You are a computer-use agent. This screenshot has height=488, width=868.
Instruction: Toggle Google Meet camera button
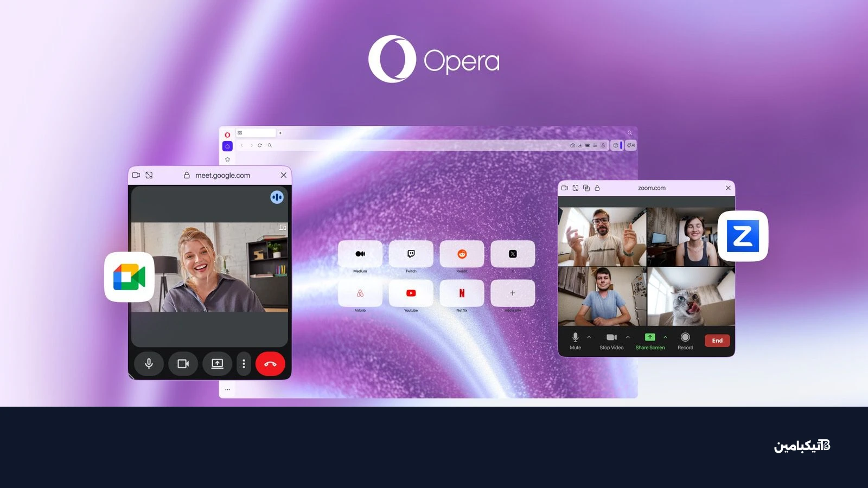tap(183, 364)
